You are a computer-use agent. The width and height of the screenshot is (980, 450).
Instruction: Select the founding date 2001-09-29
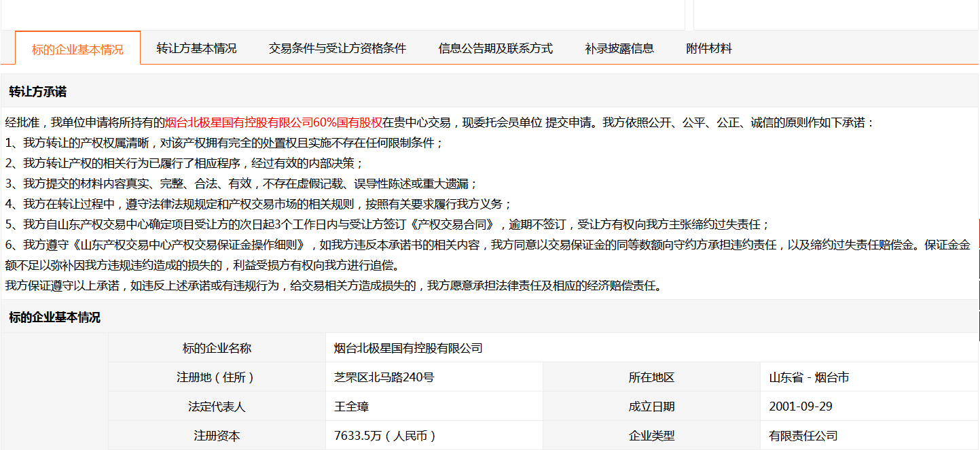pos(801,406)
